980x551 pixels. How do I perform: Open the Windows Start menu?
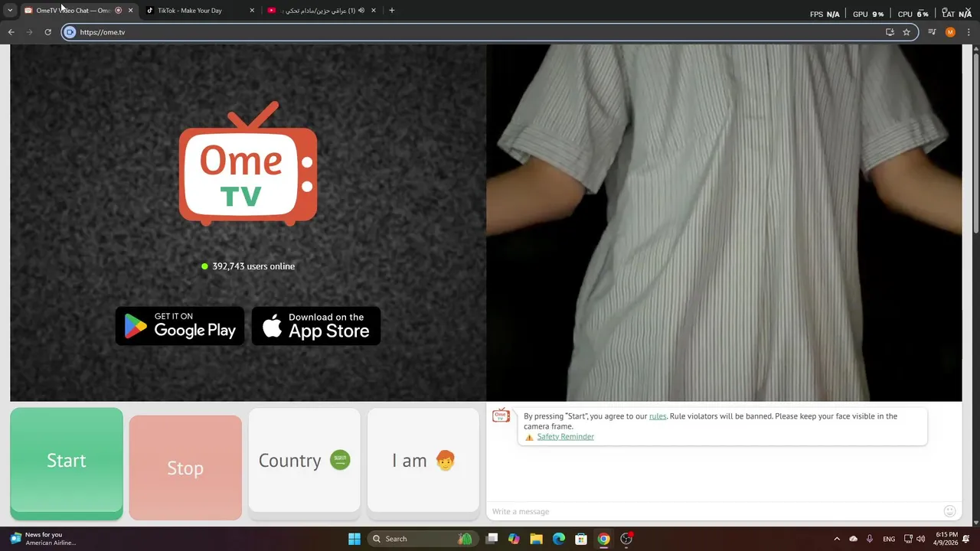(x=354, y=539)
